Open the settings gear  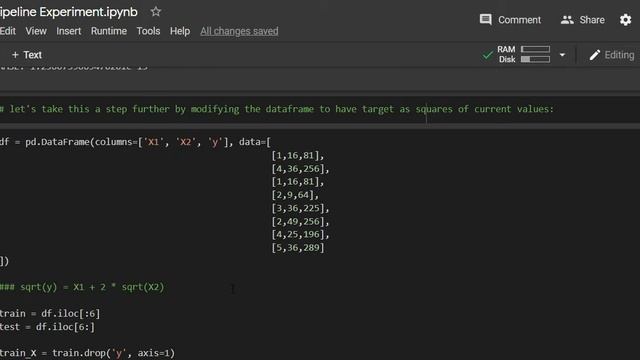click(x=625, y=20)
